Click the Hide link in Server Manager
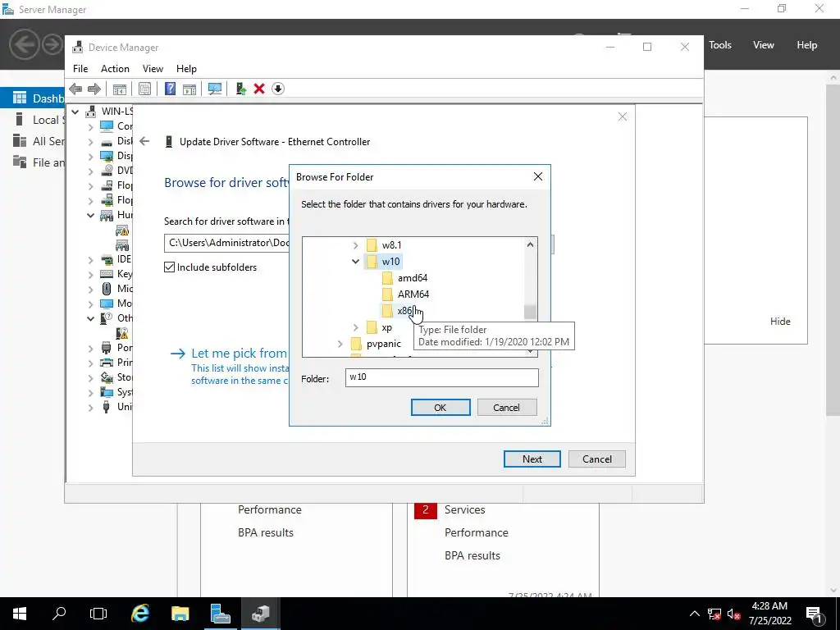 pyautogui.click(x=780, y=321)
